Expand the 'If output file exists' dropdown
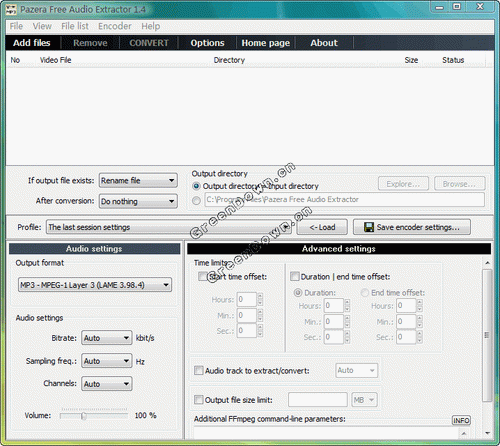The height and width of the screenshot is (446, 500). [x=138, y=181]
